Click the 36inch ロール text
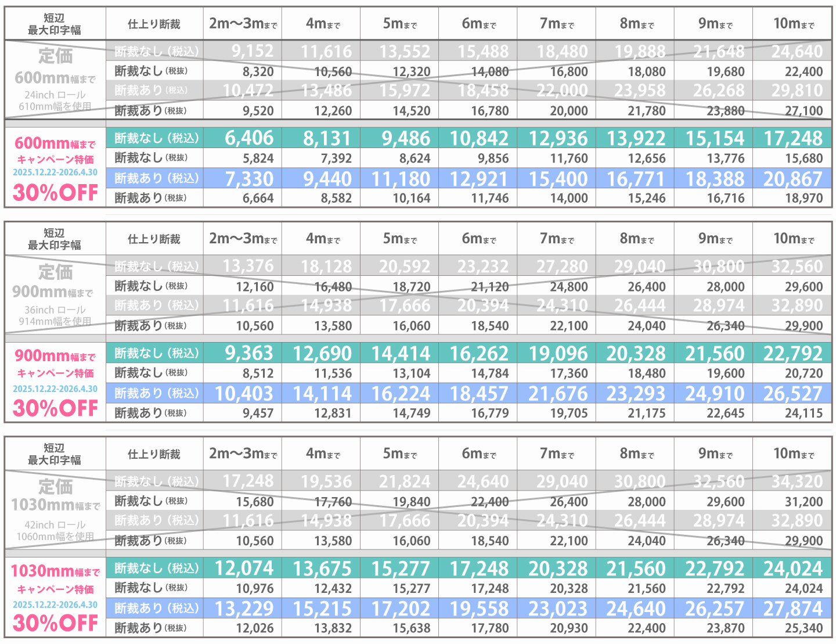Screen dimensions: 836x644 [55, 310]
